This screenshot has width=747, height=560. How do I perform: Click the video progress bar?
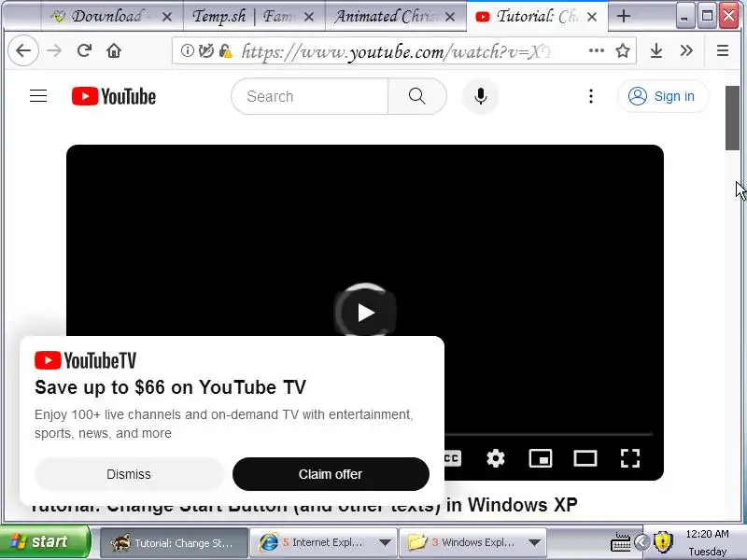(548, 434)
